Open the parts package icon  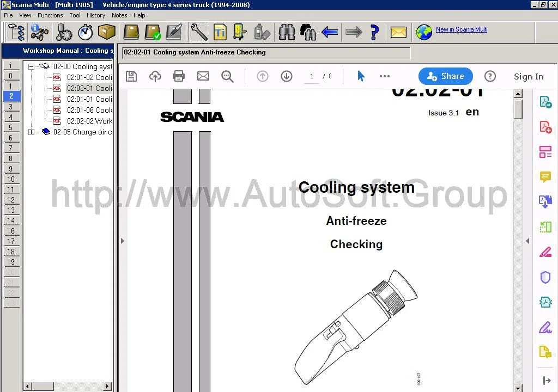coord(107,32)
